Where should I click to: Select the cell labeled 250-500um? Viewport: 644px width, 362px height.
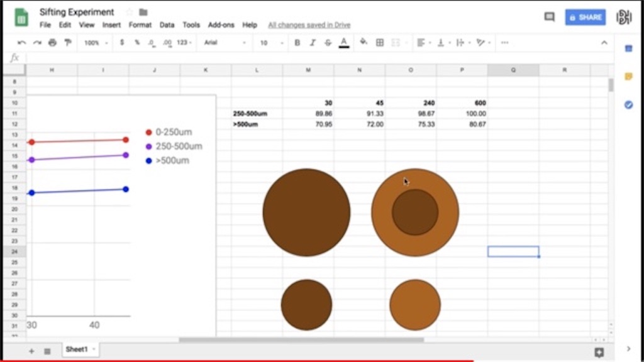257,114
